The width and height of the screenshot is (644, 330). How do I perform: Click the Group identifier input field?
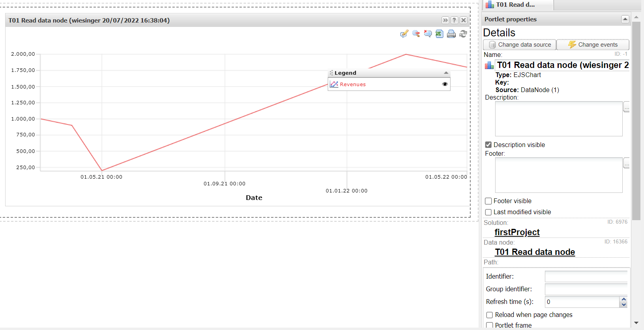click(x=586, y=289)
